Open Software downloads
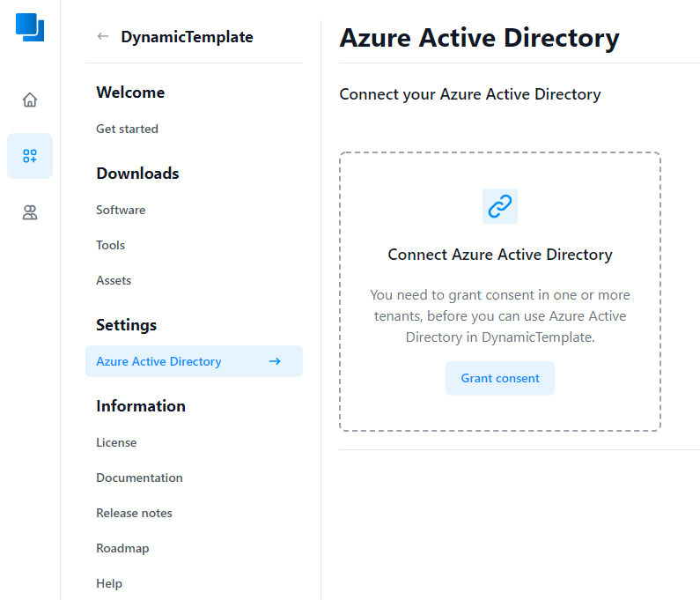 coord(121,210)
